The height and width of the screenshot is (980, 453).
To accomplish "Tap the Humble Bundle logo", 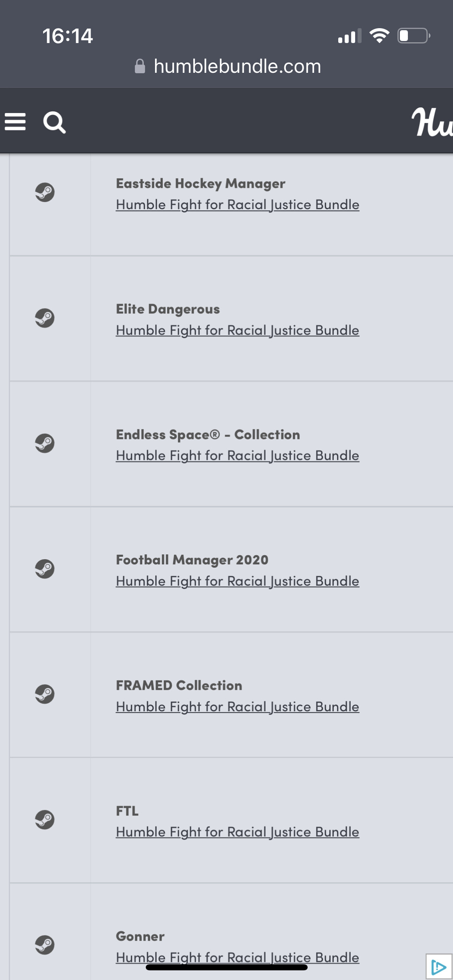I will click(x=432, y=122).
